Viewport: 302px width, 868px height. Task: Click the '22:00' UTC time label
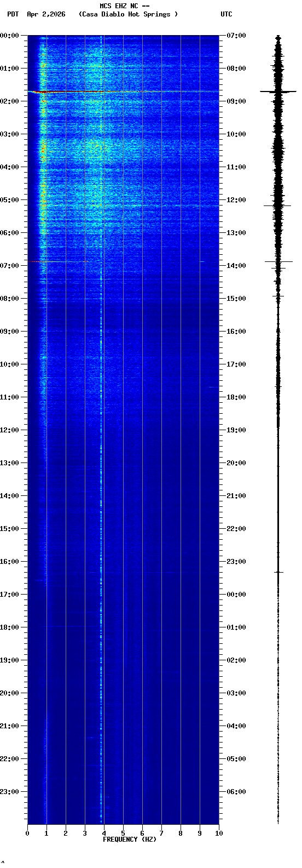click(236, 529)
